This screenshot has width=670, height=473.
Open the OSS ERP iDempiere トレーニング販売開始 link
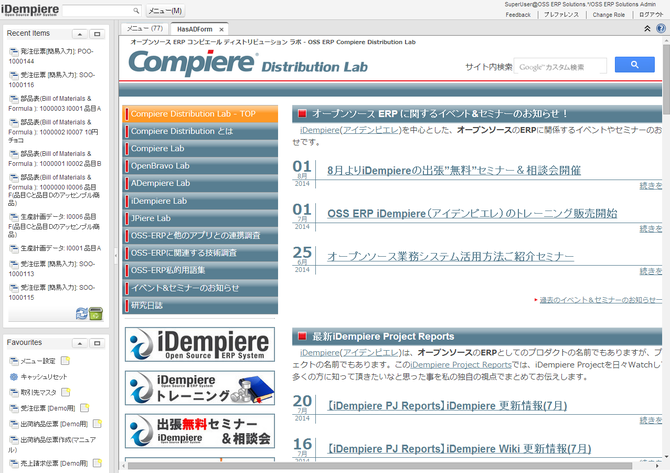pyautogui.click(x=472, y=214)
